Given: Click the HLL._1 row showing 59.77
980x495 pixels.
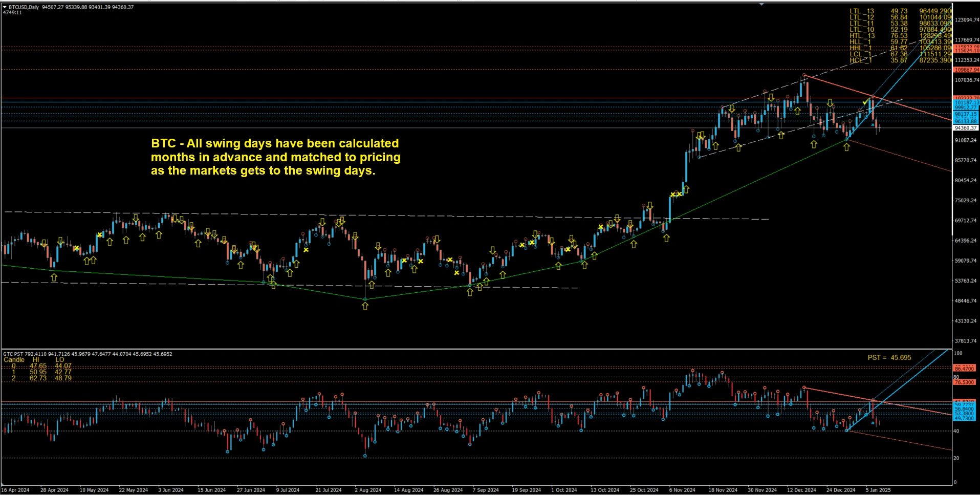Looking at the screenshot, I should coord(900,41).
